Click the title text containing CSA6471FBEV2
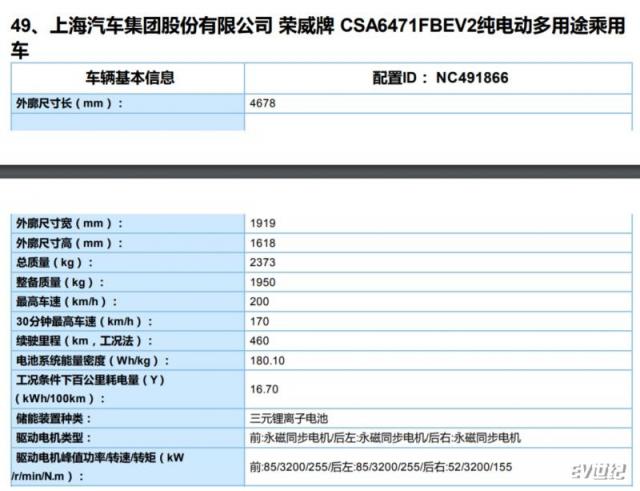The height and width of the screenshot is (491, 640). pos(318,38)
